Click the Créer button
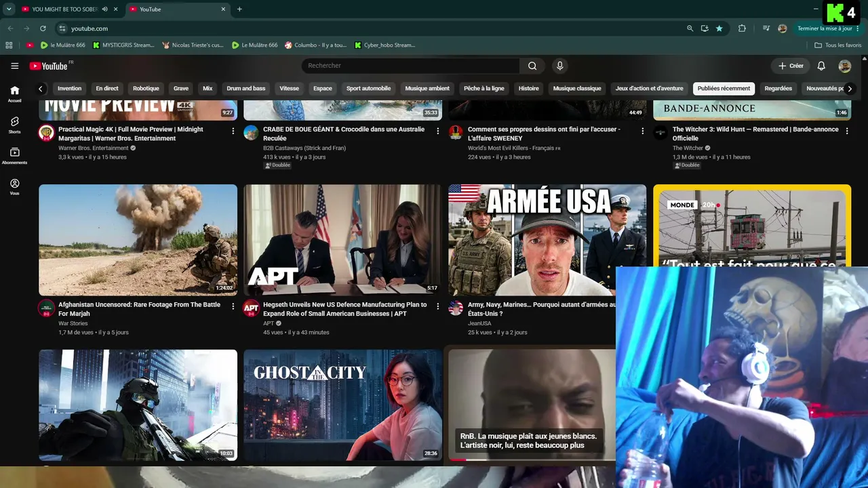This screenshot has height=488, width=868. click(791, 66)
